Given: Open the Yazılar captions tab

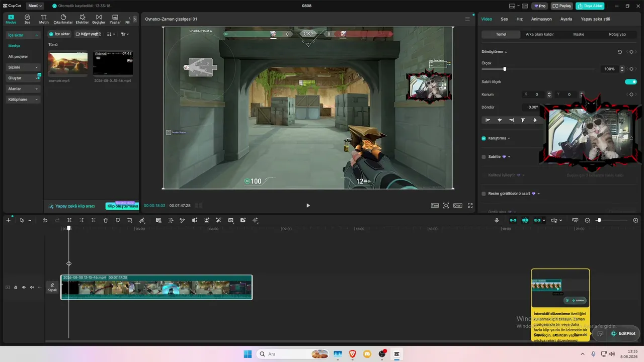Looking at the screenshot, I should click(115, 19).
